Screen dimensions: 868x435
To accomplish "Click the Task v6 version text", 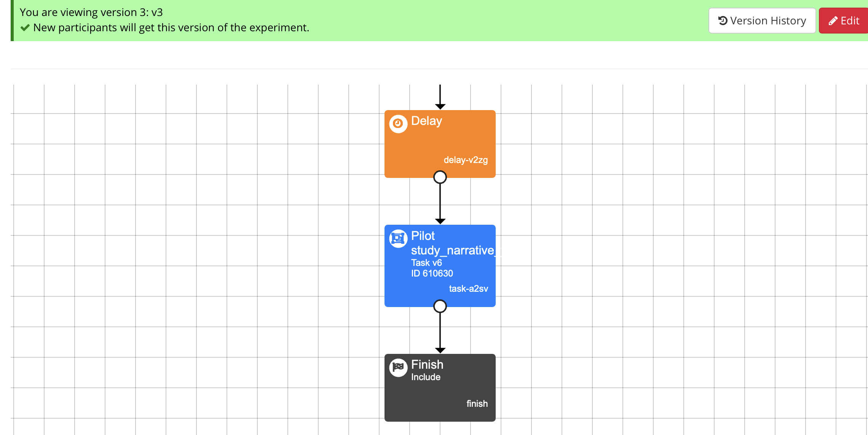I will tap(426, 263).
